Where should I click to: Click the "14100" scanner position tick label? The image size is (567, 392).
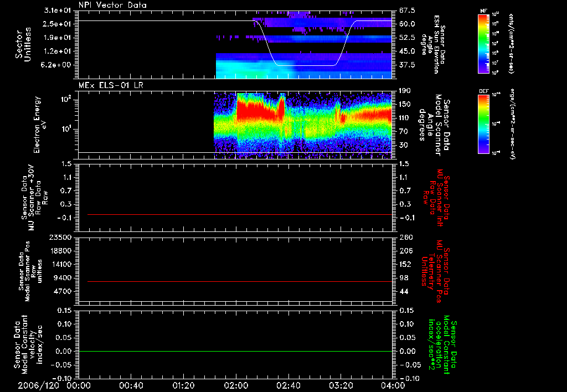pyautogui.click(x=61, y=264)
